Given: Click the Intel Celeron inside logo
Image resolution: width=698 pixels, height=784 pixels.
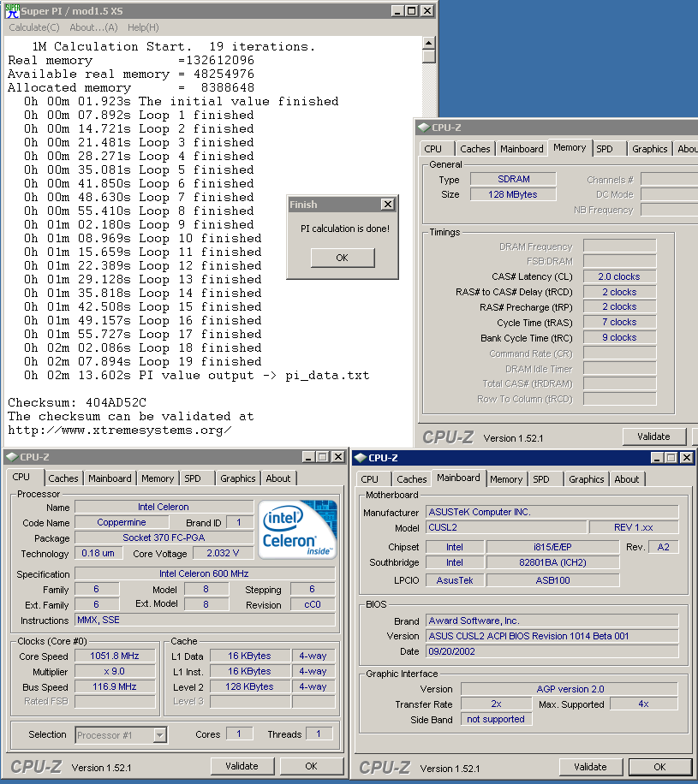Looking at the screenshot, I should [297, 528].
